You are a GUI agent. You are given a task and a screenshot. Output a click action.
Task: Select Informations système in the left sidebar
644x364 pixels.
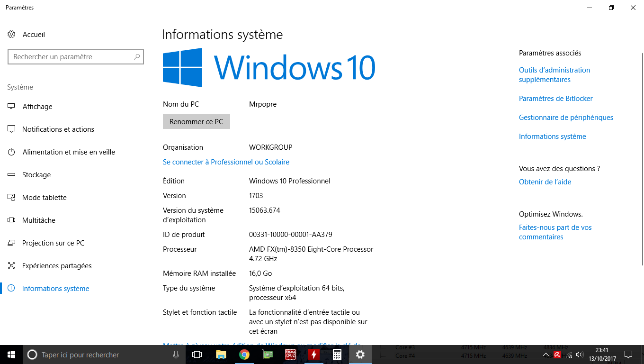(55, 289)
